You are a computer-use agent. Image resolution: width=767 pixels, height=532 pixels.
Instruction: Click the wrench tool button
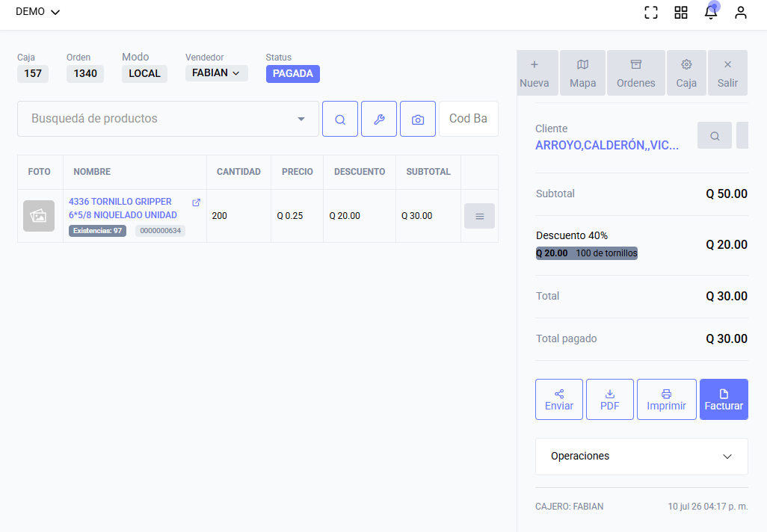(x=379, y=119)
